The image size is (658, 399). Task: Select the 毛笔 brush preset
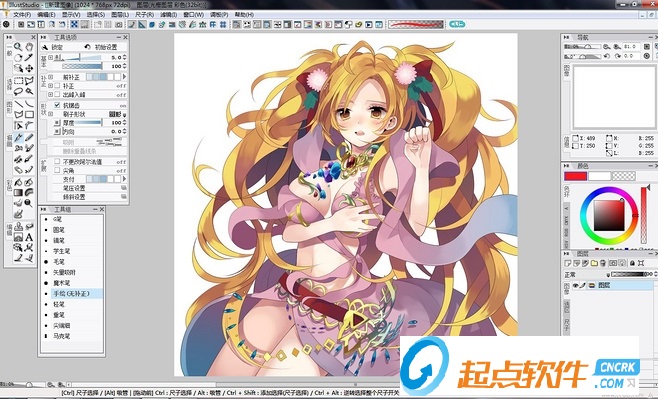(x=58, y=262)
